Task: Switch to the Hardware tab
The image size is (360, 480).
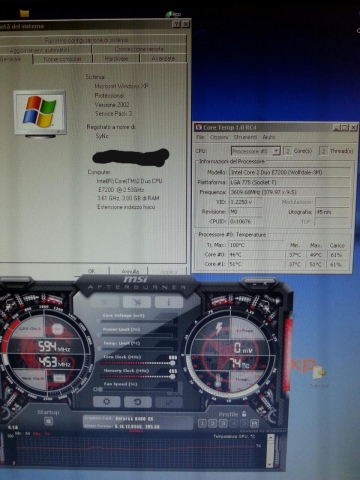Action: click(x=116, y=58)
